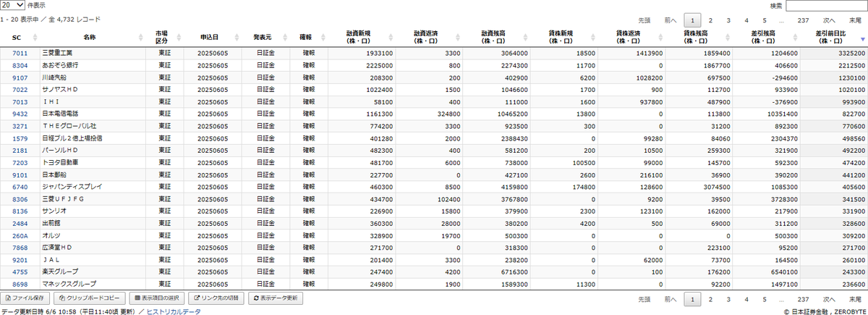The image size is (868, 315).
Task: Open stock code 1579 link
Action: [20, 137]
